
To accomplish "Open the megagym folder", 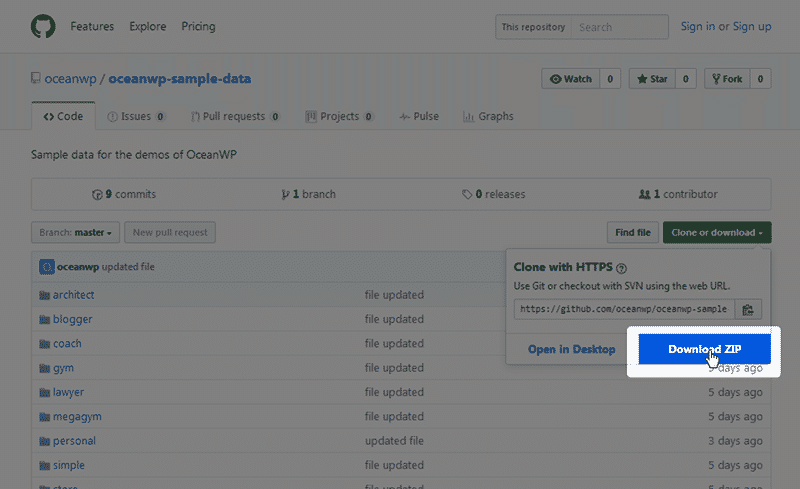I will click(x=77, y=417).
